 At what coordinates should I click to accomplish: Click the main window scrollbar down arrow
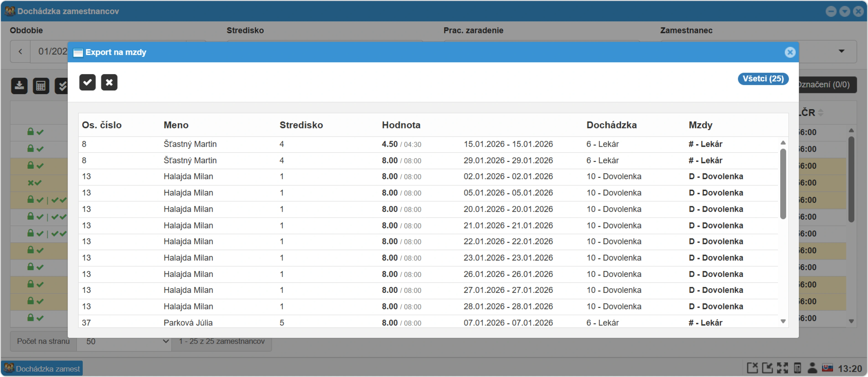tap(851, 321)
